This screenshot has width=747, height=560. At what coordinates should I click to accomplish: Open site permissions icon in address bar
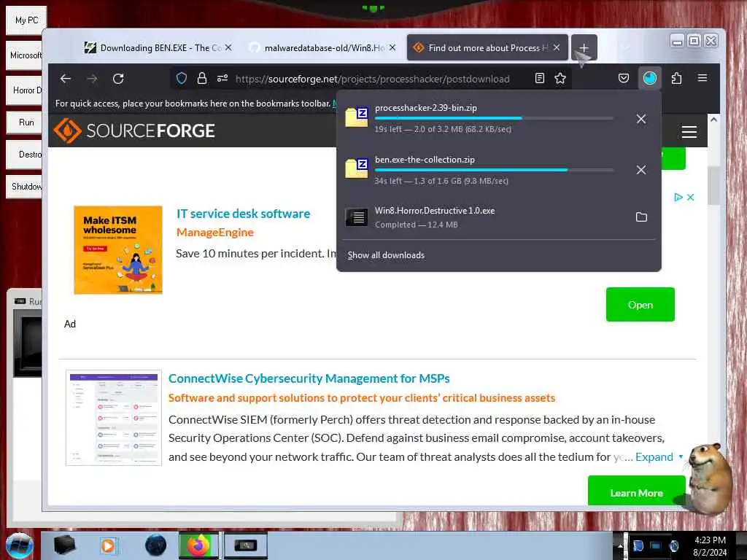point(222,79)
